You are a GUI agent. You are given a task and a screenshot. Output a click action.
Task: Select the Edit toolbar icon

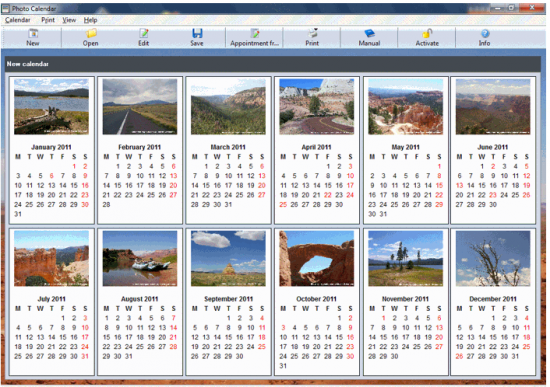[x=143, y=33]
